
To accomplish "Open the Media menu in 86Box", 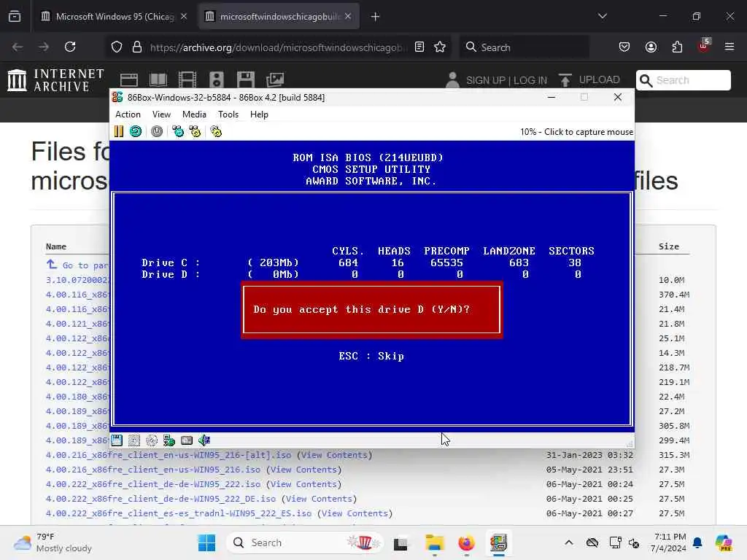I will click(194, 114).
